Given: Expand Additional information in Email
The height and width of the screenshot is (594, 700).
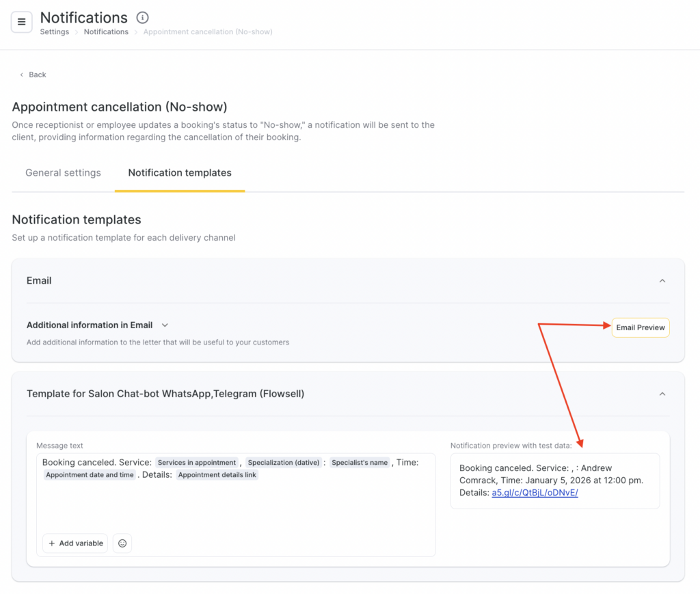Looking at the screenshot, I should pyautogui.click(x=165, y=325).
